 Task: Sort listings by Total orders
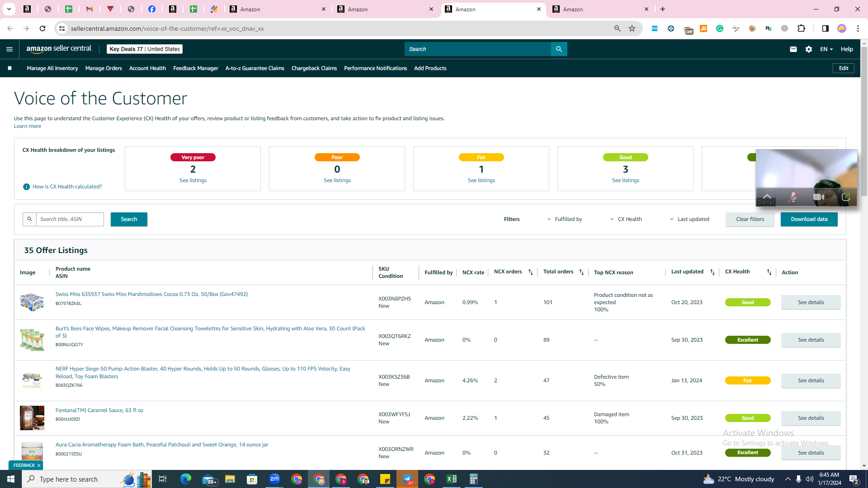[x=582, y=272]
